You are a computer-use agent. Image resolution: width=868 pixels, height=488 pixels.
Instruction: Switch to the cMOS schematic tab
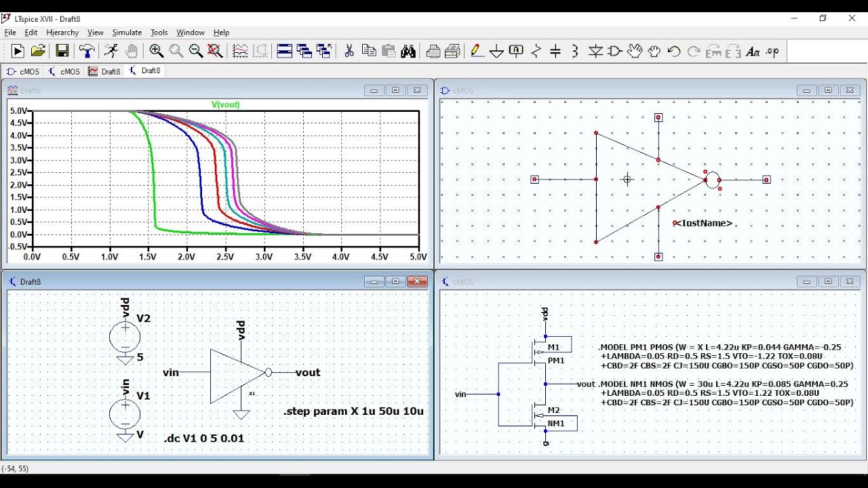tap(64, 71)
